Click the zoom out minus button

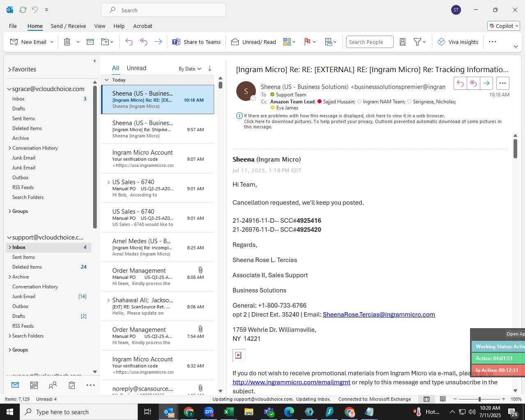pyautogui.click(x=455, y=399)
